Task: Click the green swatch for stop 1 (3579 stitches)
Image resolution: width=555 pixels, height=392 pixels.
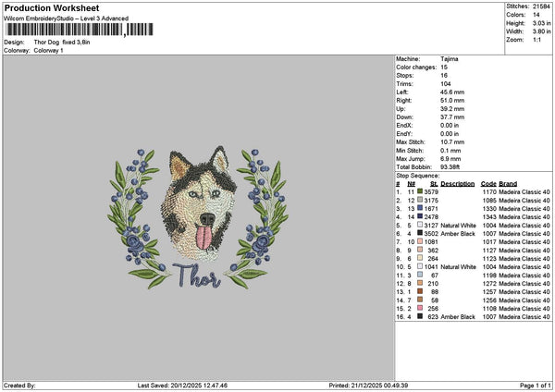Action: (420, 191)
